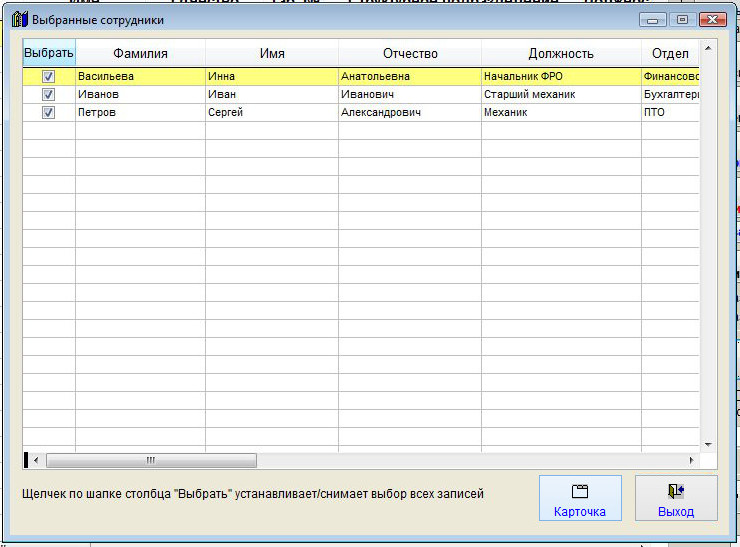Select the Механик position cell for Петров
The height and width of the screenshot is (547, 740).
tap(560, 113)
